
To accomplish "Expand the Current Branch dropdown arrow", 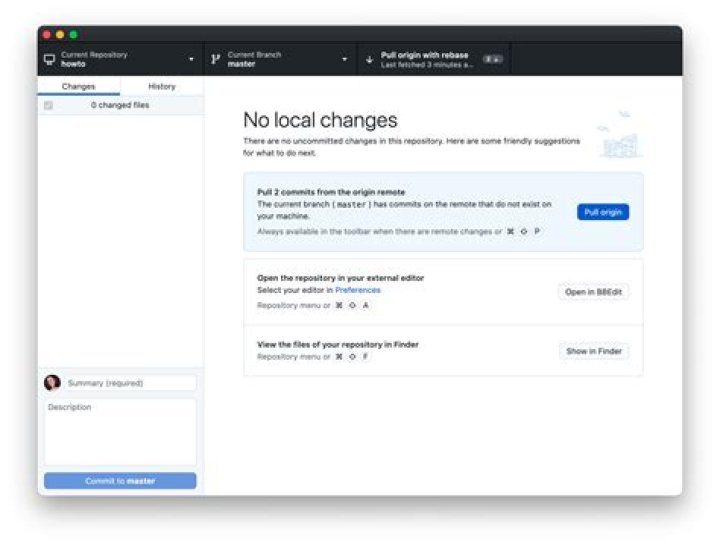I will click(345, 59).
